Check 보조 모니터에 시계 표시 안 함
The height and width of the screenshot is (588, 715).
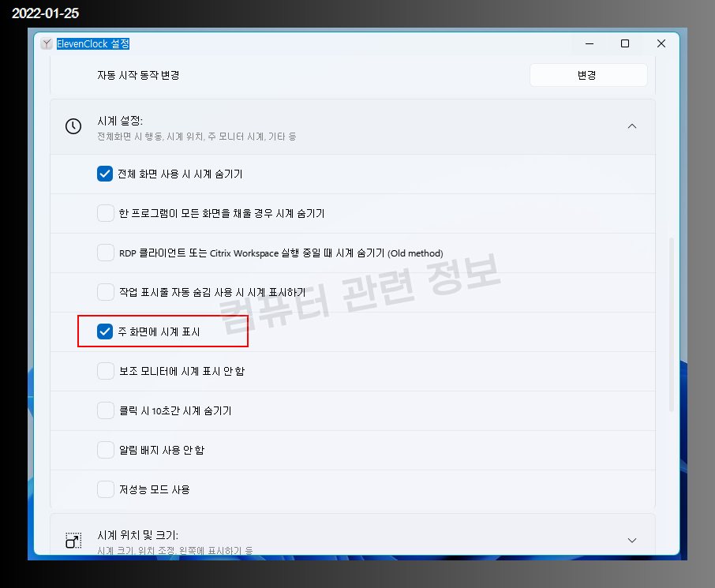105,371
